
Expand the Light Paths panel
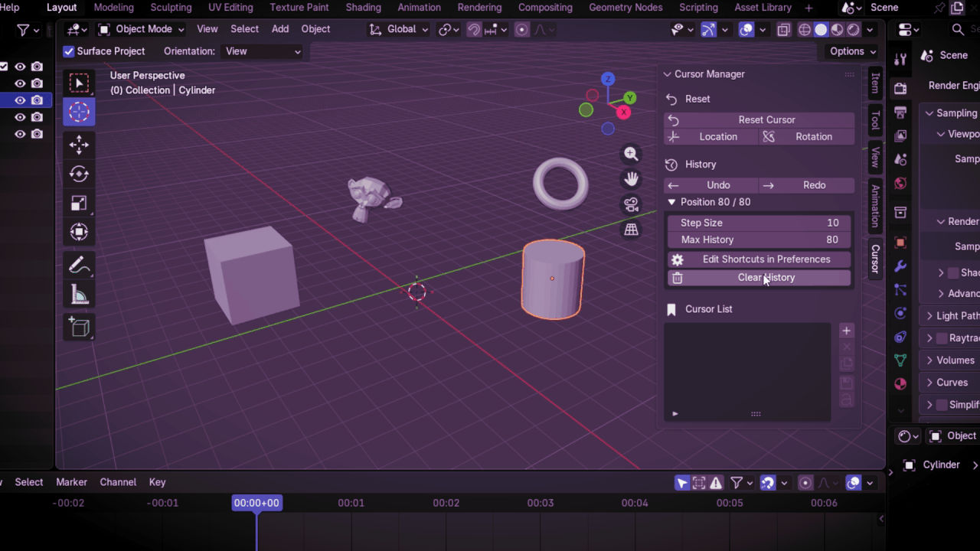point(929,315)
